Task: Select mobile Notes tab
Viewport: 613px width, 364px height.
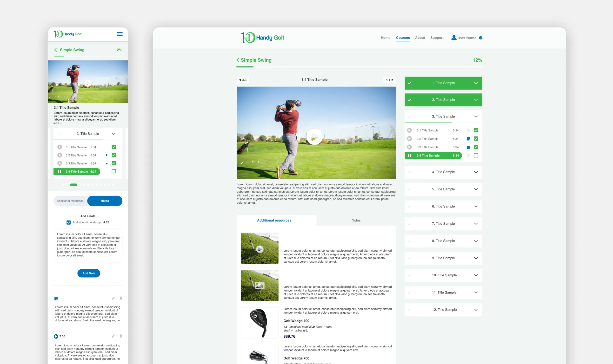Action: coord(105,201)
